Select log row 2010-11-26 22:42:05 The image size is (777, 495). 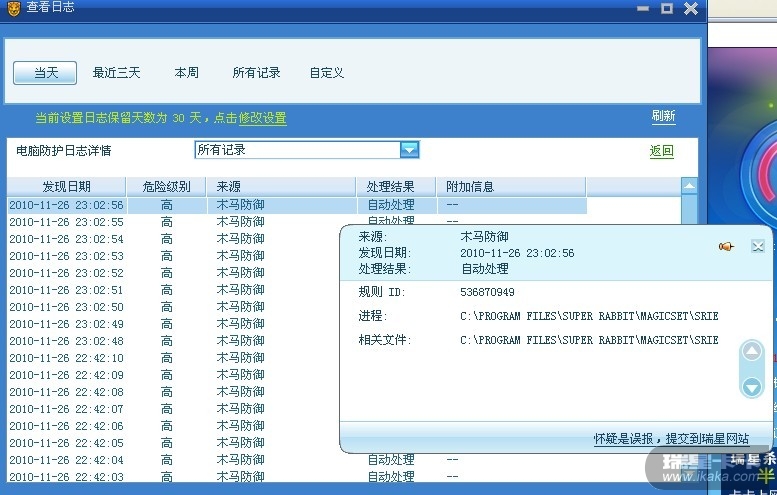tap(173, 443)
